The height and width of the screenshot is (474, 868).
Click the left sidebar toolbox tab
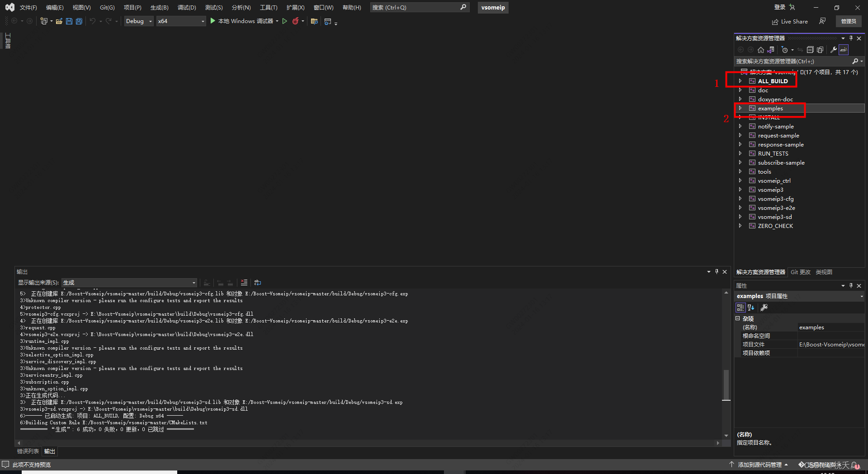click(x=7, y=41)
